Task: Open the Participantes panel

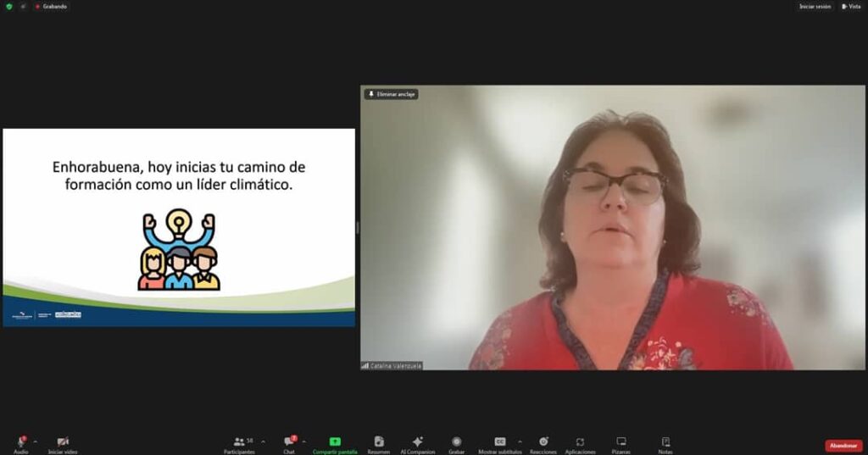Action: click(x=240, y=444)
